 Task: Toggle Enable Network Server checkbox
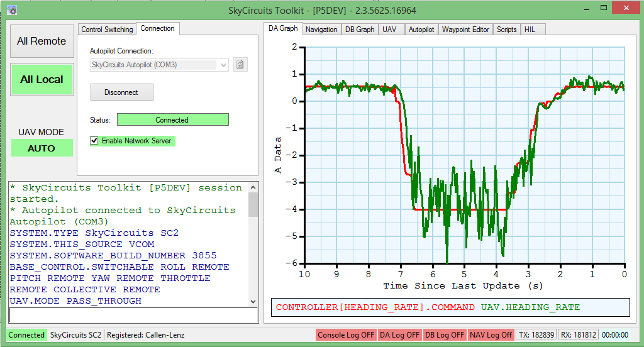(94, 141)
